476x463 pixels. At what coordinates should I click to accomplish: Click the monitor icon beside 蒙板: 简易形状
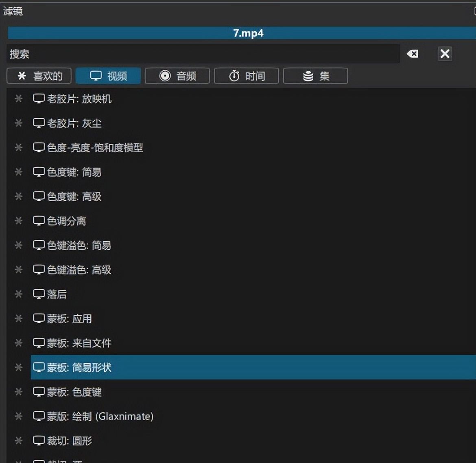click(x=39, y=367)
